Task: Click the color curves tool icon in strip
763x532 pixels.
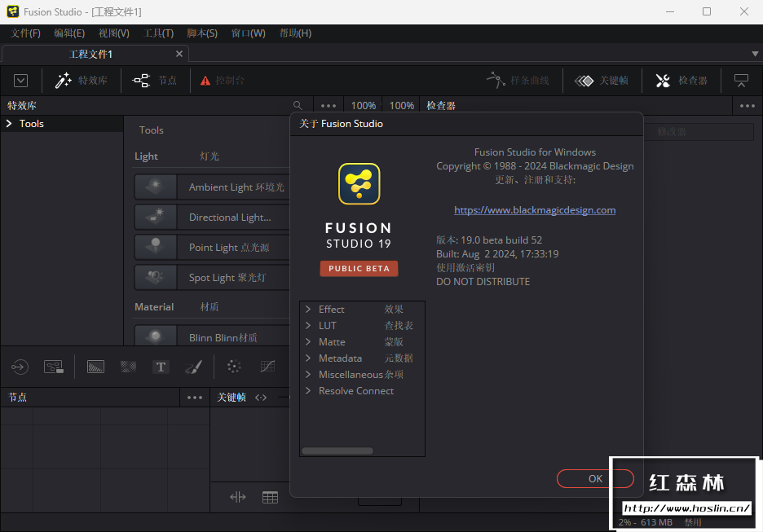Action: coord(267,367)
